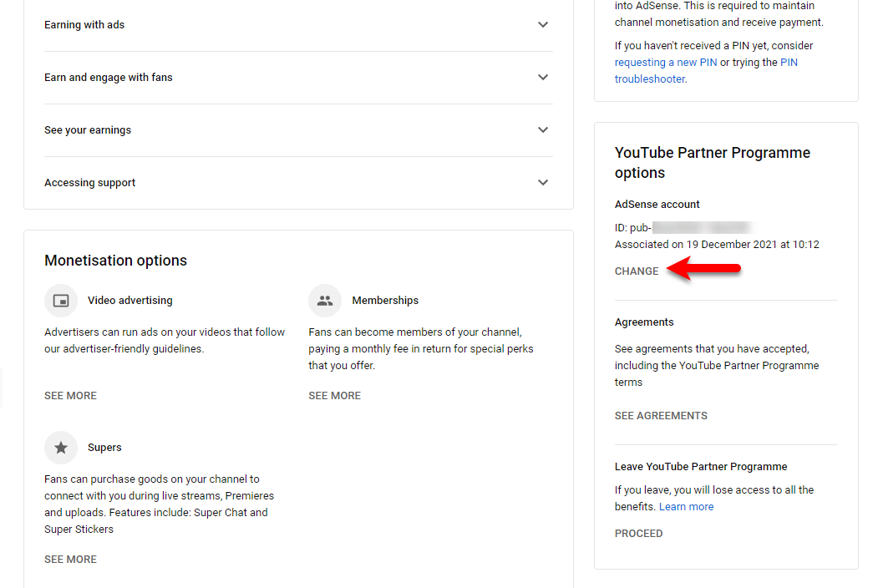Open SEE MORE under Video advertising

coord(71,396)
